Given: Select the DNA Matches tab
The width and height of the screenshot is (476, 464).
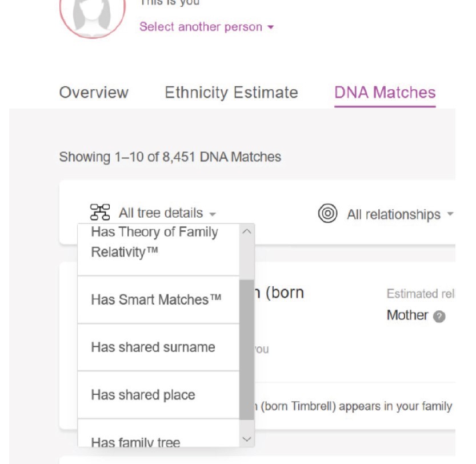Looking at the screenshot, I should pyautogui.click(x=385, y=93).
